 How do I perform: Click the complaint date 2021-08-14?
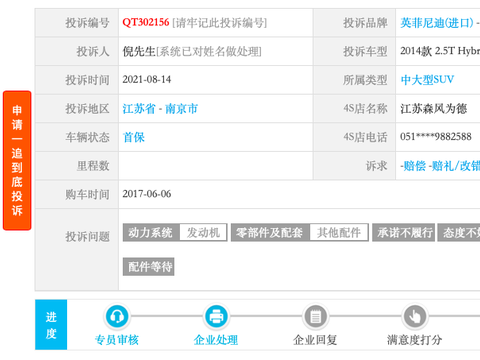point(147,79)
